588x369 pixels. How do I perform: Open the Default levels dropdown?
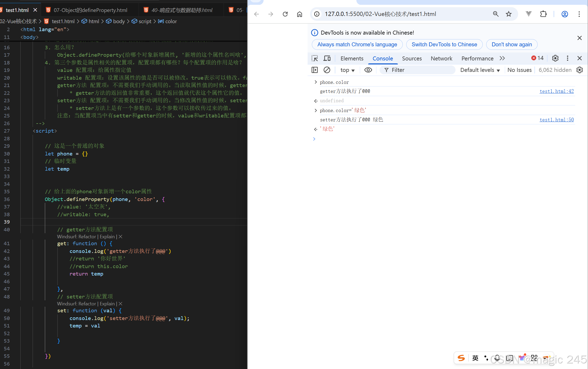pyautogui.click(x=480, y=70)
